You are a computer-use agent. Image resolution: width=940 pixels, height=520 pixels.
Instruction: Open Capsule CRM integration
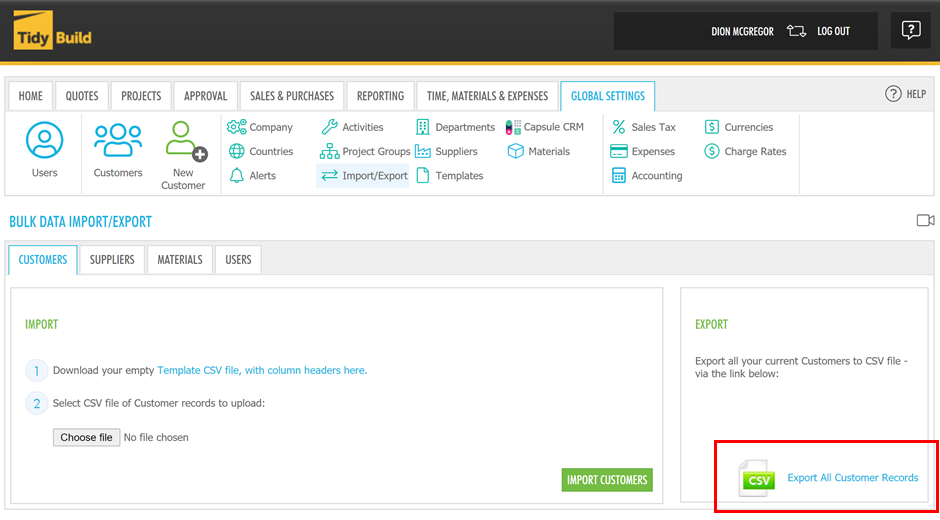544,127
